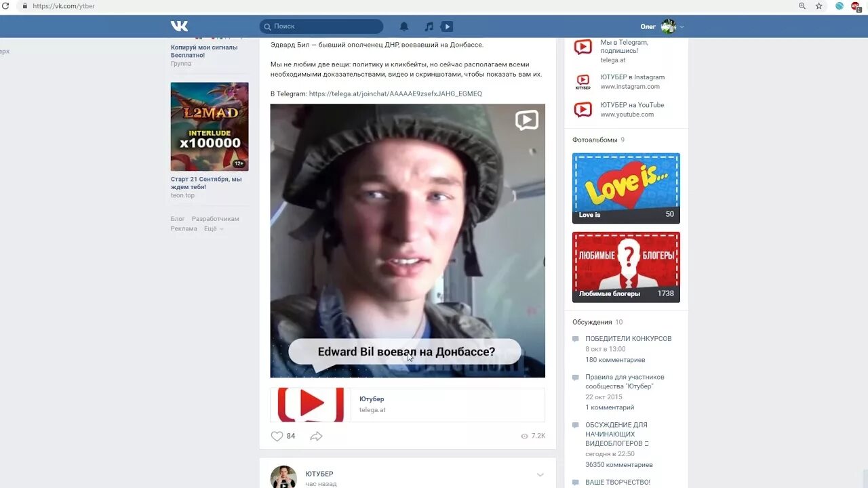Click the YouTube icon beside 'ЮТУБЕР на YouTube'
Image resolution: width=868 pixels, height=488 pixels.
coord(582,108)
